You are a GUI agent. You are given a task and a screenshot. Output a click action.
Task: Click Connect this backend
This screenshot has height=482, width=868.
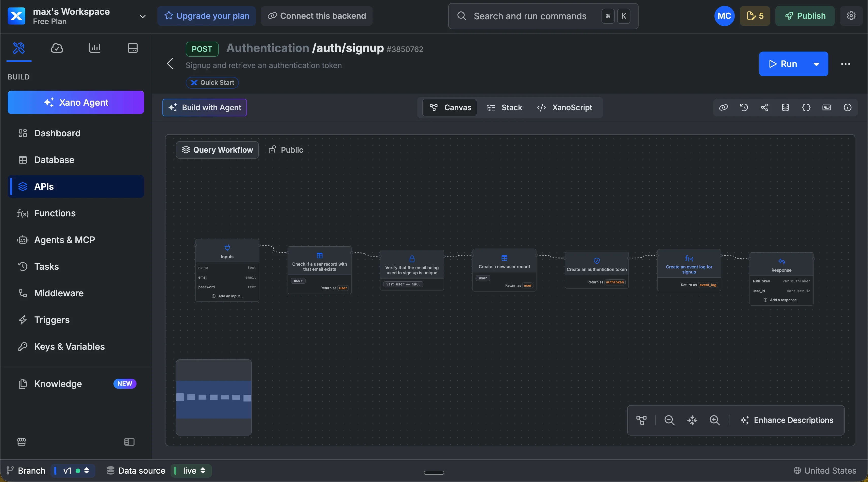pos(317,16)
